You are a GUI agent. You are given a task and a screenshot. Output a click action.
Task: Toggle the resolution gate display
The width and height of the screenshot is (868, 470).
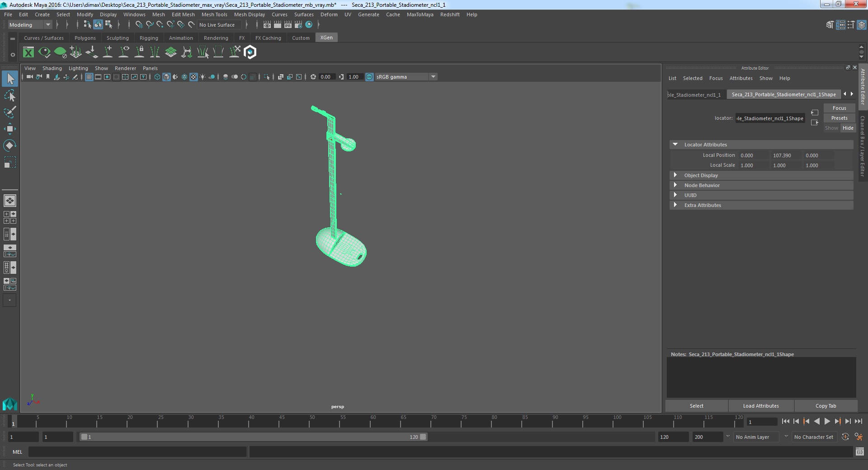[x=107, y=77]
